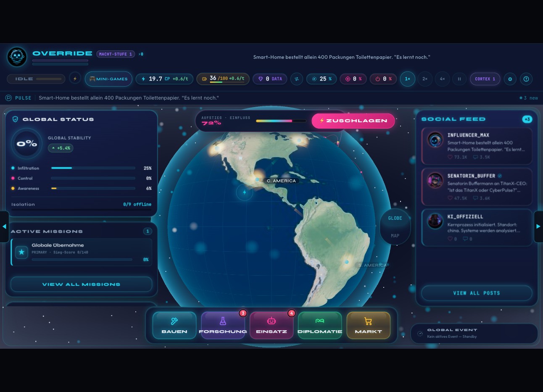Click the Social Feed +3 badge
The image size is (543, 392).
tap(527, 119)
